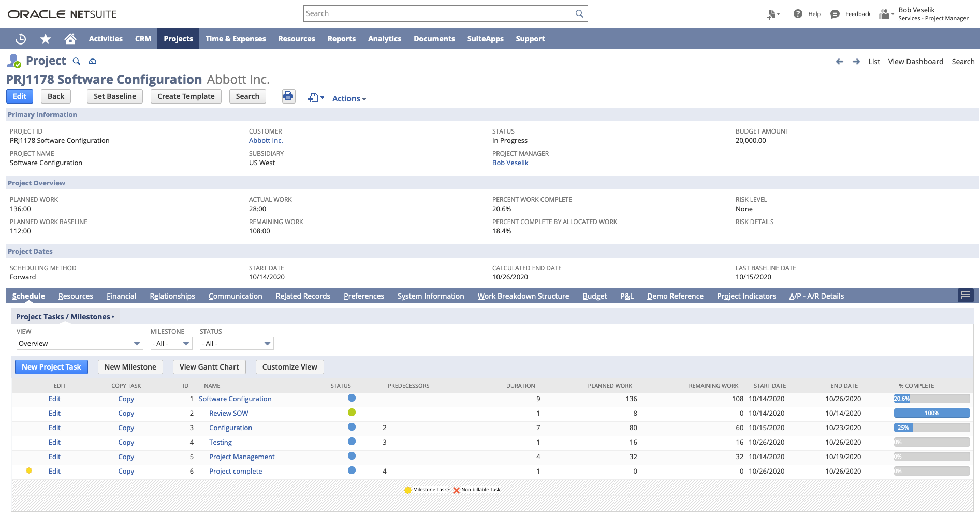This screenshot has width=980, height=515.
Task: Toggle the milestone star on the Project complete row
Action: [x=29, y=471]
